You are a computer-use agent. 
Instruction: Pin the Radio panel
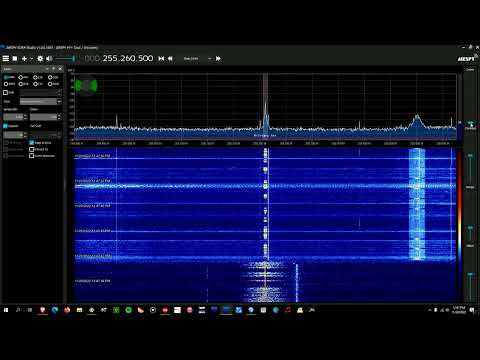(54, 69)
